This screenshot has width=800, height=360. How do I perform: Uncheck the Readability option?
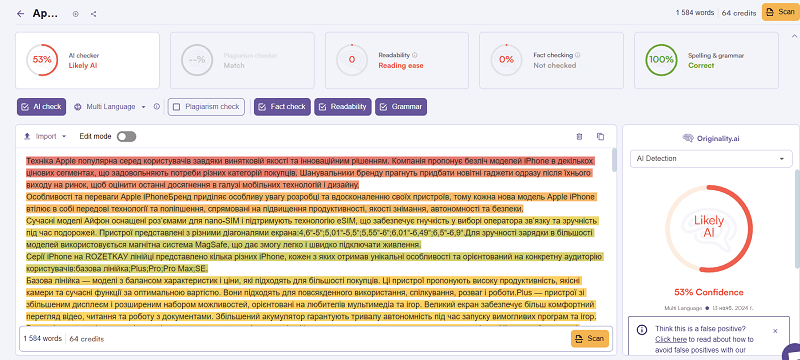(342, 107)
